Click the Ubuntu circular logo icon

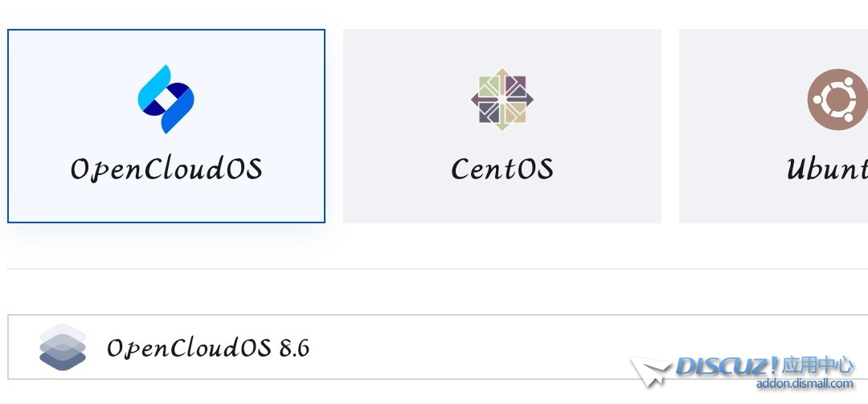tap(837, 100)
